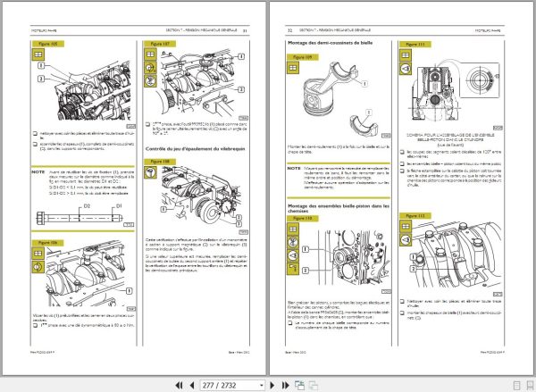Click heading 'Montage des demi-coussinets de bielle'
536x392 pixels.
pyautogui.click(x=331, y=43)
